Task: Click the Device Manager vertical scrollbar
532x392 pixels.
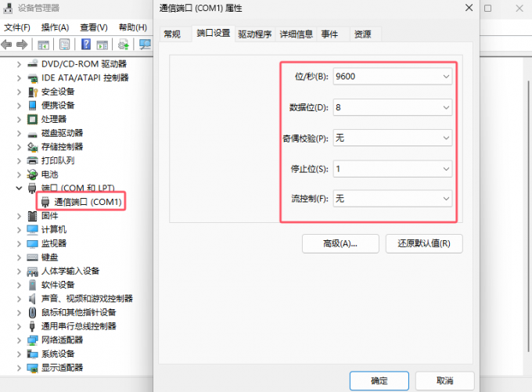Action: point(529,216)
